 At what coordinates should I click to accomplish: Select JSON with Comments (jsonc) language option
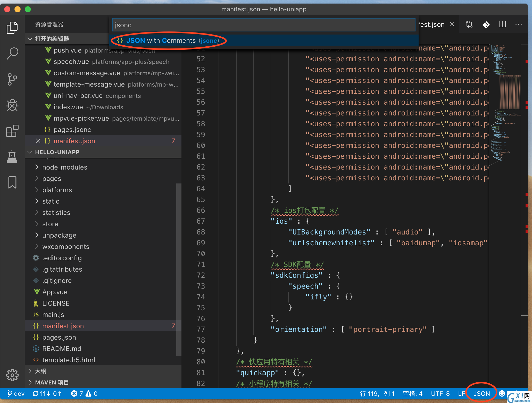[x=264, y=40]
